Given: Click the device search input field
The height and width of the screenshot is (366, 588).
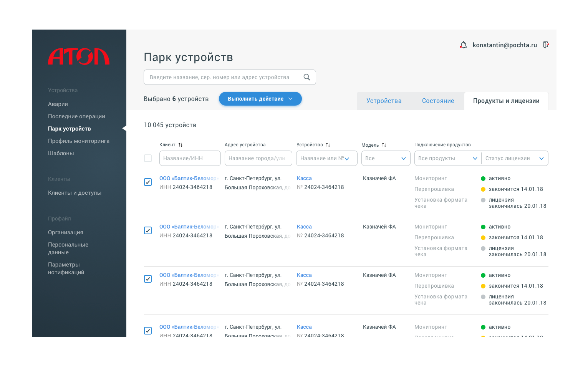Looking at the screenshot, I should (x=230, y=77).
